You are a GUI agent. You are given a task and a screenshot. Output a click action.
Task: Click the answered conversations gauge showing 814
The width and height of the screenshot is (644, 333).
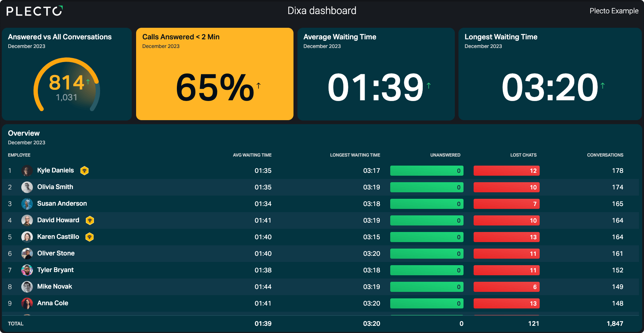pyautogui.click(x=67, y=86)
